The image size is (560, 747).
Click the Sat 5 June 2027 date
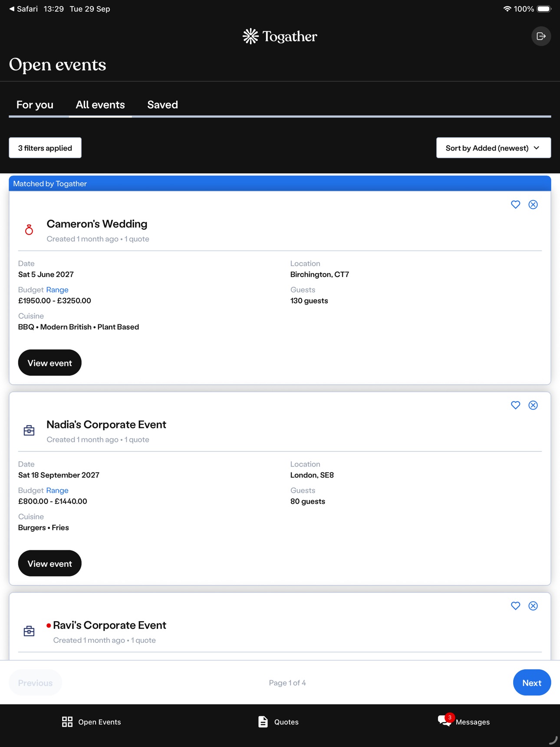46,274
